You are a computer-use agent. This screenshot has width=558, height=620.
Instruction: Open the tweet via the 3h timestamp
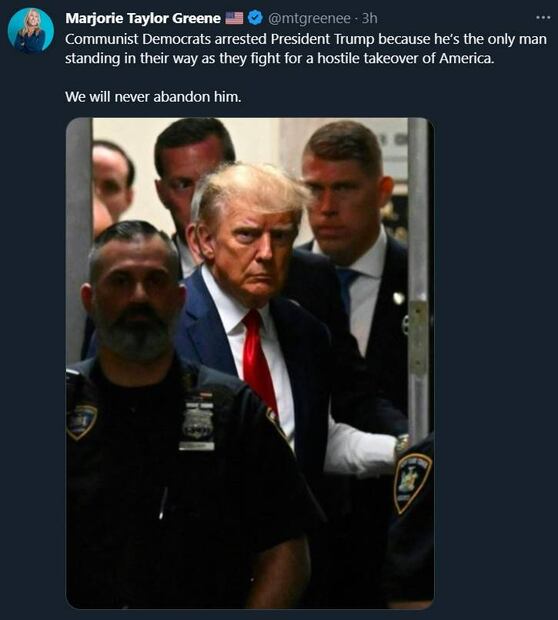point(369,18)
